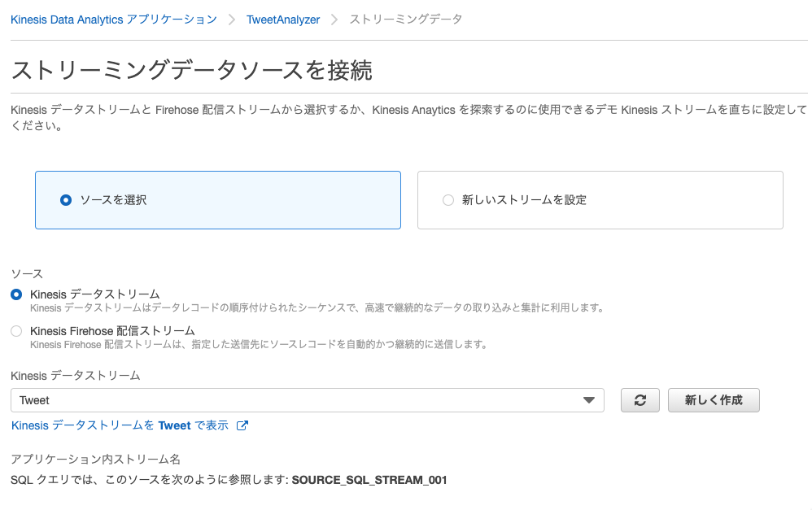Select the 新しいストリームを設定 radio option
The height and width of the screenshot is (510, 812).
tap(448, 200)
